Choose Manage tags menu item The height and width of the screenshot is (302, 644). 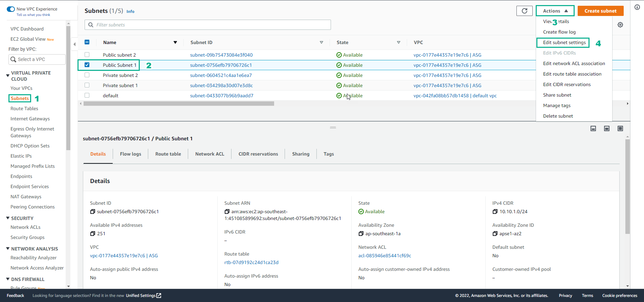[557, 105]
